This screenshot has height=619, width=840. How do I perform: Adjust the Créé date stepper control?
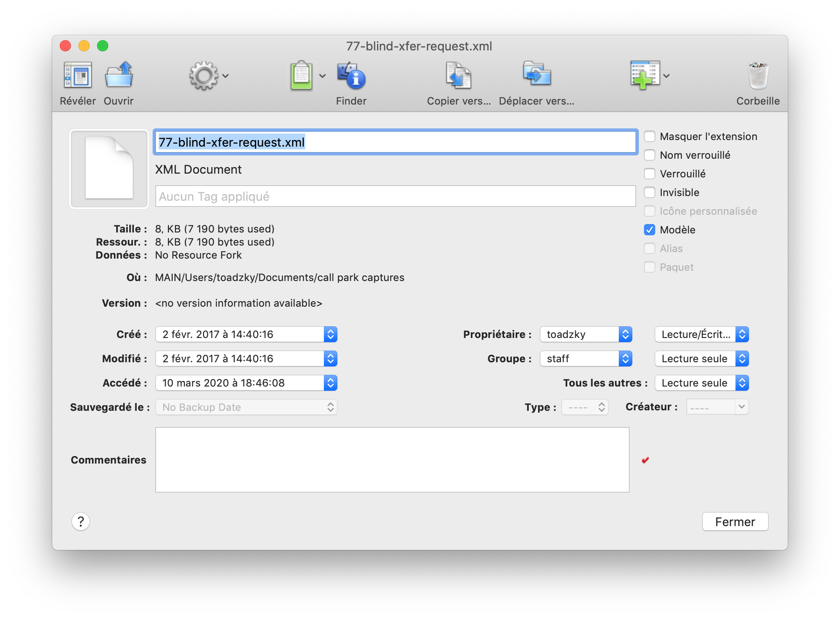click(330, 334)
